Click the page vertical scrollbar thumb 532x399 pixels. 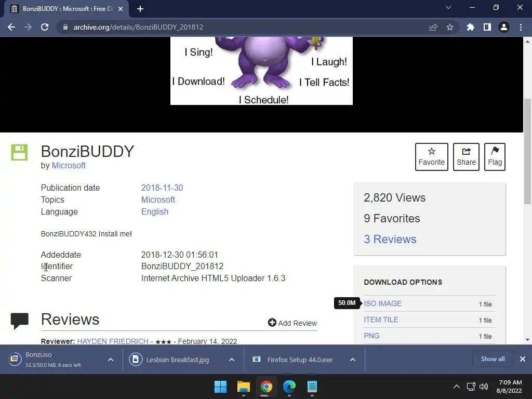[527, 151]
